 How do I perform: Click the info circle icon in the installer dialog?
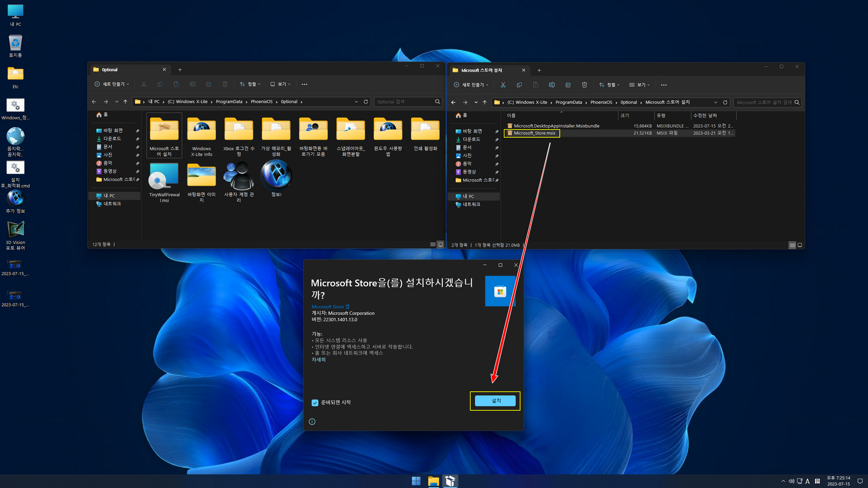coord(312,421)
